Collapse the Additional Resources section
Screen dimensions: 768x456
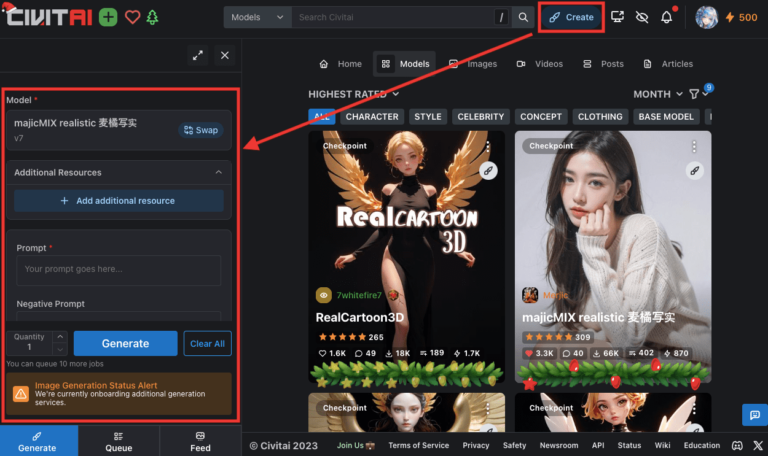218,173
